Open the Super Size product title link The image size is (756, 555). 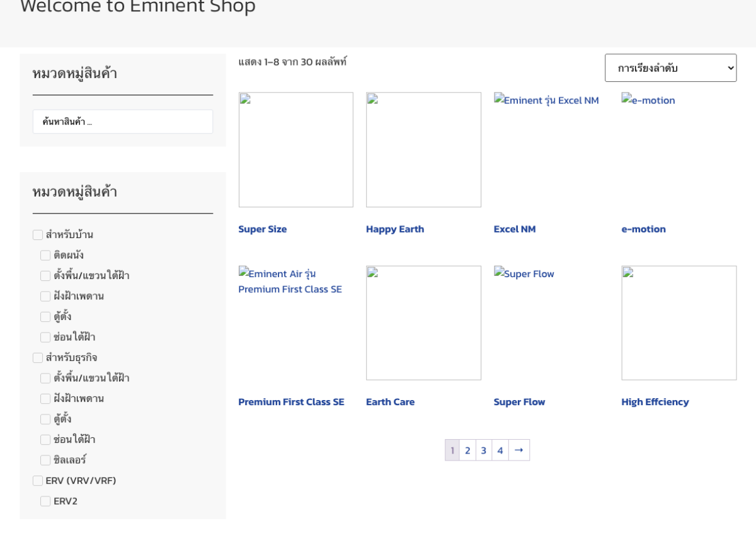click(x=263, y=229)
